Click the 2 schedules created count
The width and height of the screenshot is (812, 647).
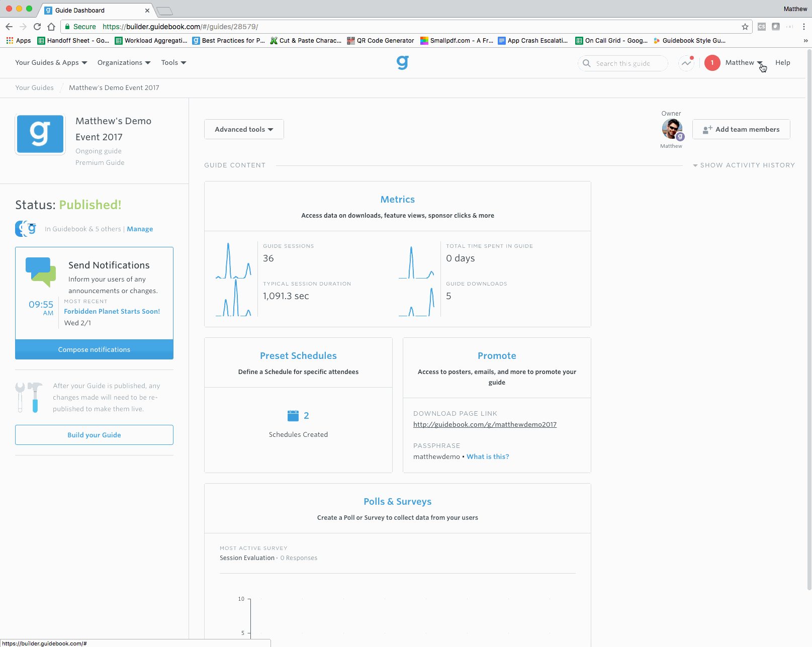(x=306, y=416)
